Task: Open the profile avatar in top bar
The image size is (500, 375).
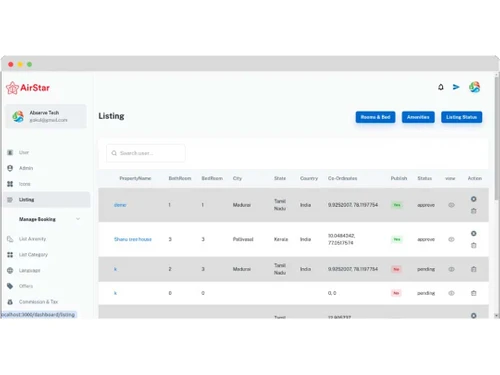Action: point(474,87)
